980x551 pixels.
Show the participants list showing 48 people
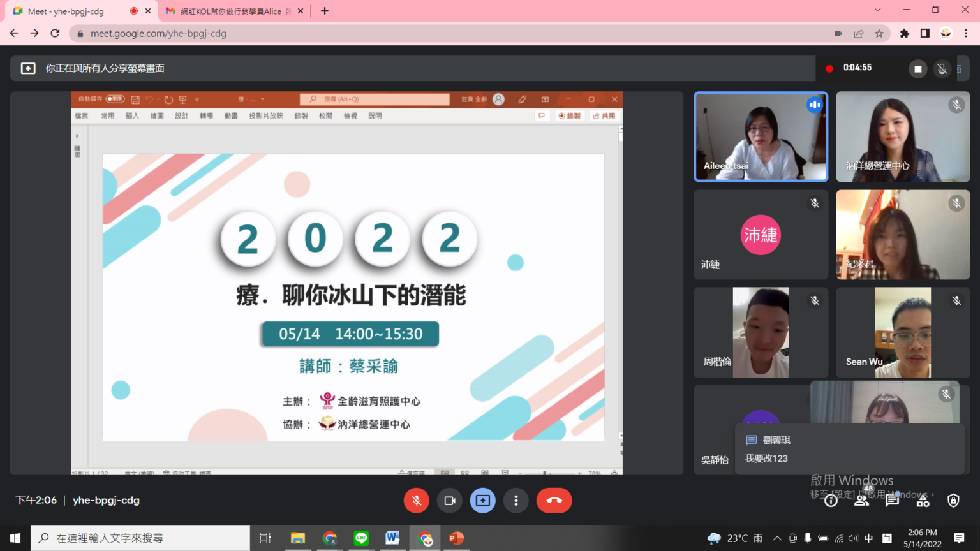[861, 501]
